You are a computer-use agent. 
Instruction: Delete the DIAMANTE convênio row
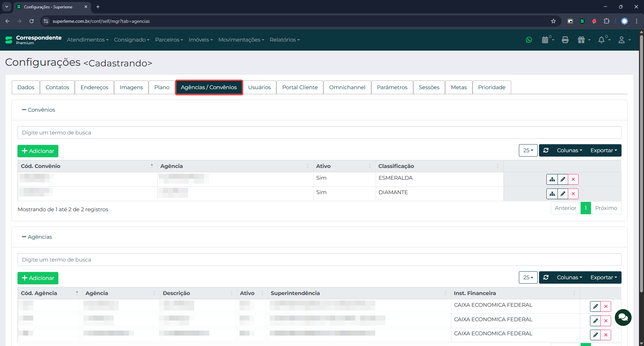pos(573,194)
